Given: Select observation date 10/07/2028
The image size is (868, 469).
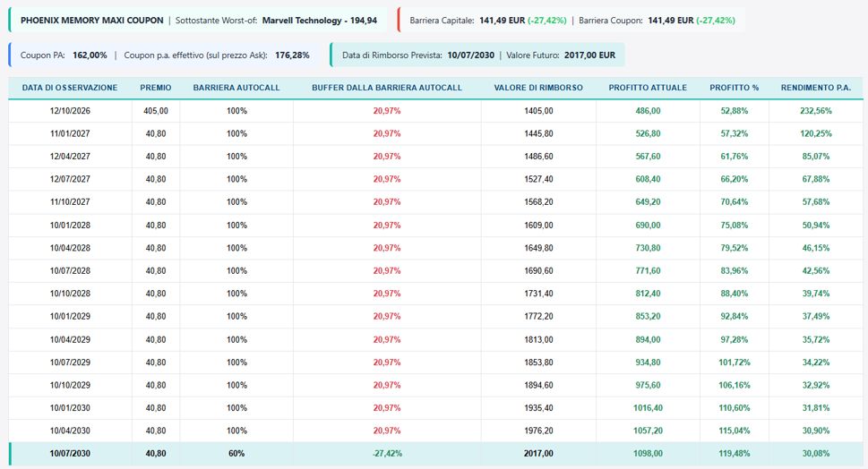Looking at the screenshot, I should 70,270.
